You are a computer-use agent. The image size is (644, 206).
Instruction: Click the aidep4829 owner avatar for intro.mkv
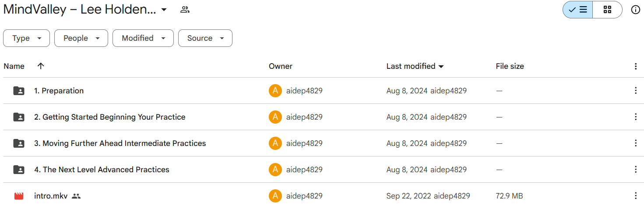tap(275, 196)
